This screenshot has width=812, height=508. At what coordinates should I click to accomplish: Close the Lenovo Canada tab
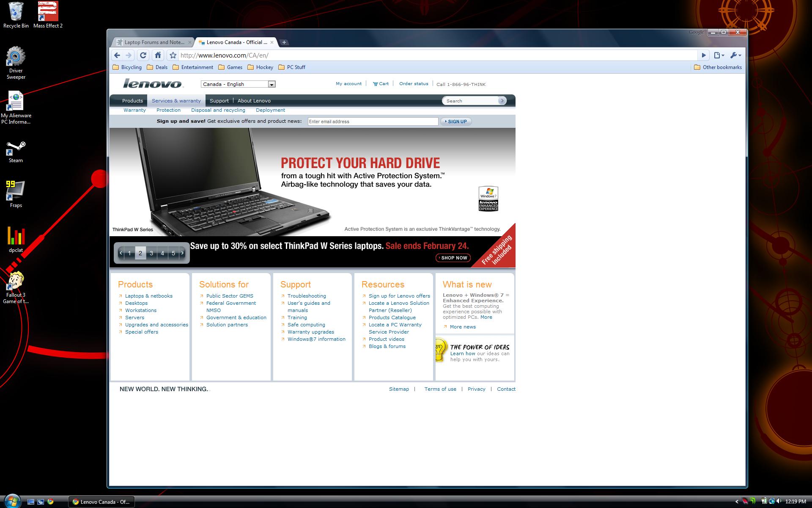pyautogui.click(x=272, y=42)
